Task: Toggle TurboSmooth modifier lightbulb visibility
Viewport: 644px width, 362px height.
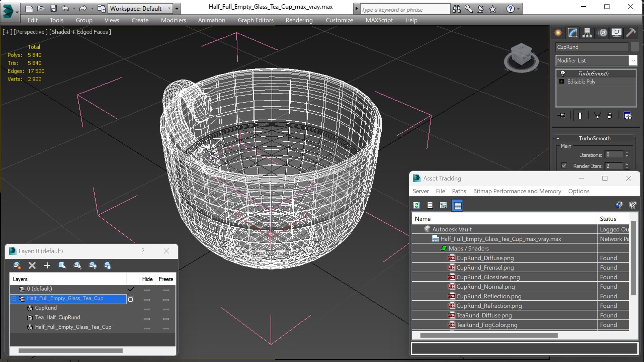Action: pos(563,73)
